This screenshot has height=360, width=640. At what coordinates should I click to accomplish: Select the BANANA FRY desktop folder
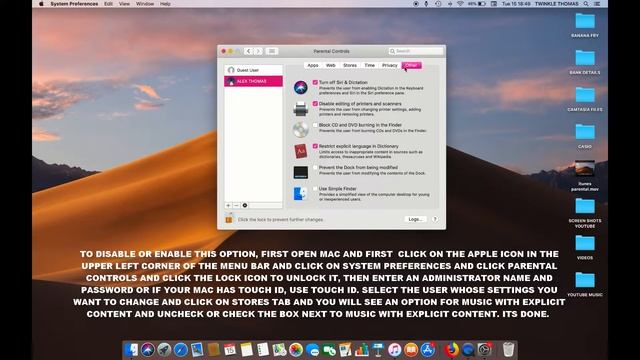tap(585, 25)
